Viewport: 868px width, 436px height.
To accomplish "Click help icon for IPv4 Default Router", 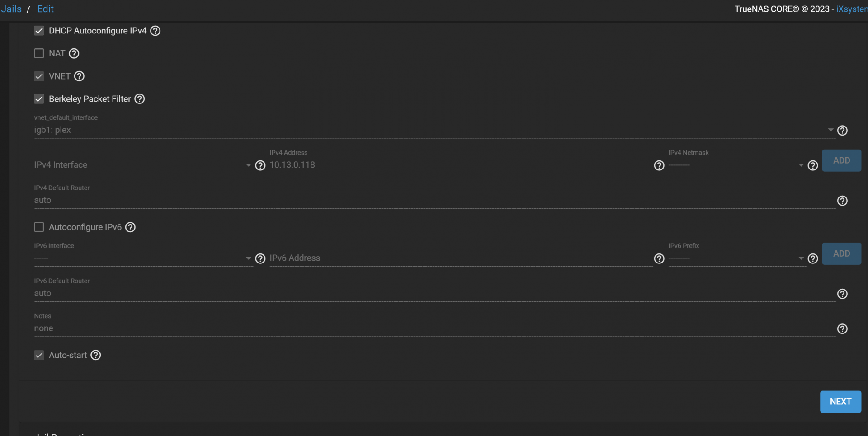I will pyautogui.click(x=842, y=201).
